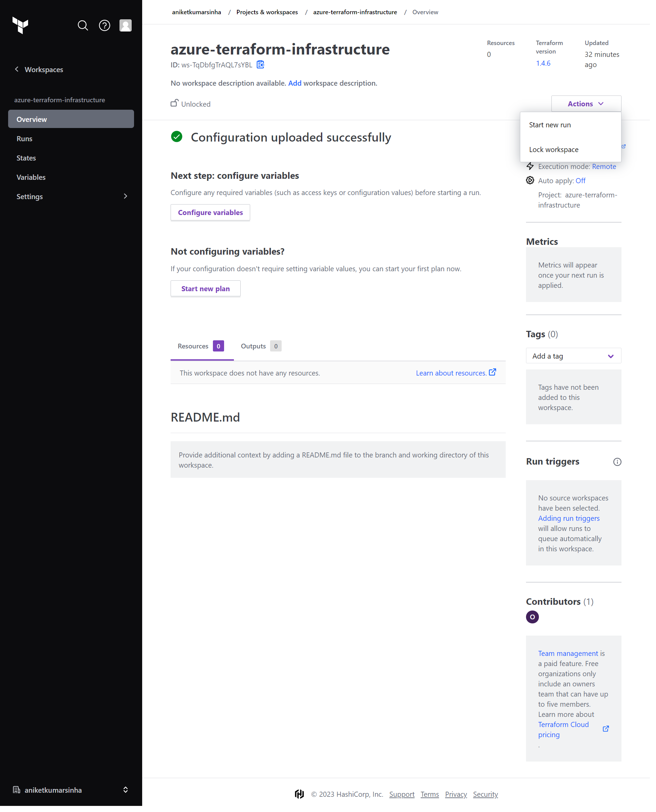The image size is (656, 812).
Task: Click the HashiCorp logo in the footer
Action: (302, 802)
